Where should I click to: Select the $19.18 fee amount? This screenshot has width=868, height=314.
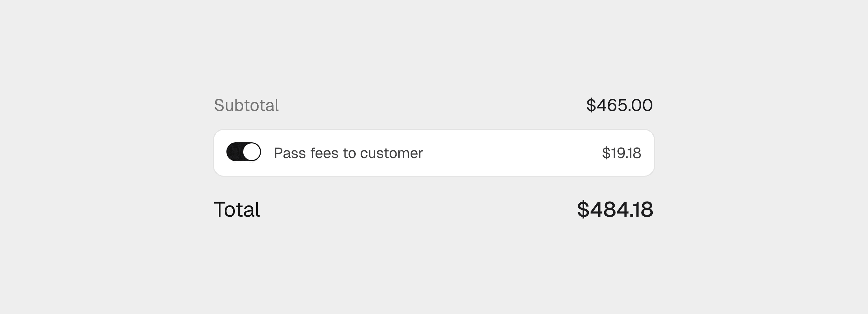click(x=622, y=152)
